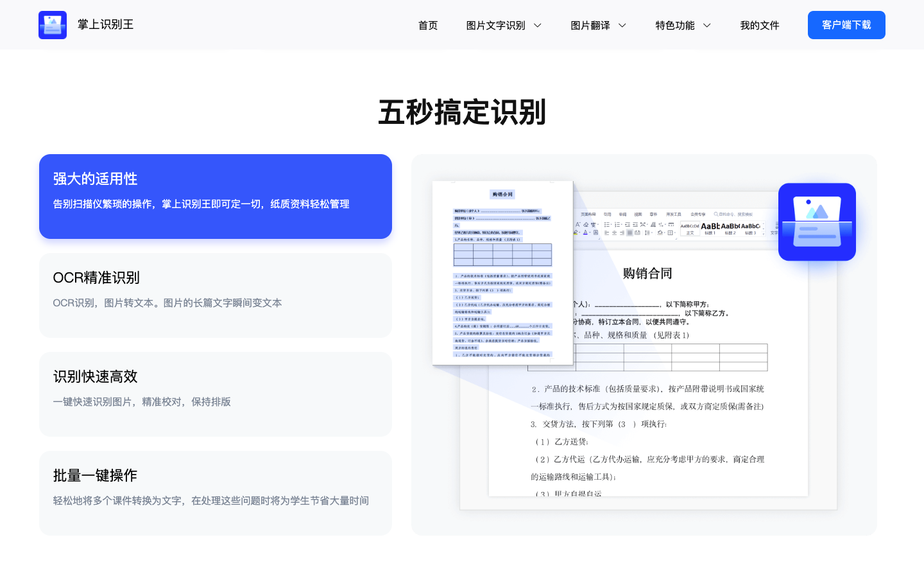Click the line spacing icon
The height and width of the screenshot is (578, 924).
[647, 232]
